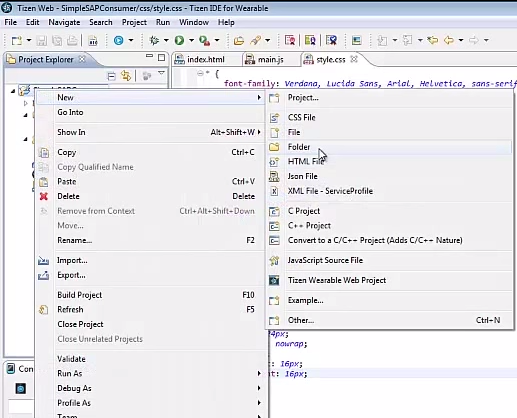Screen dimensions: 517x418
Task: Select XML File - ServiceProfile entry
Action: point(389,191)
